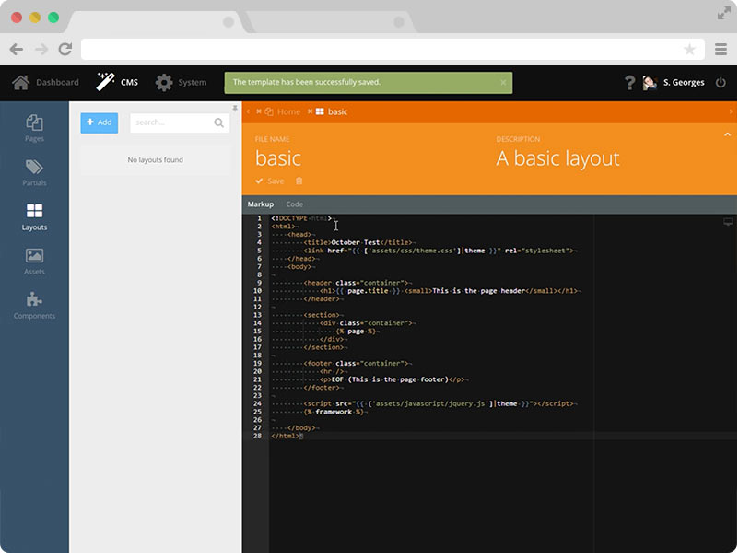Screen dimensions: 739x560
Task: Expand browser window with arrows icon
Action: [723, 14]
